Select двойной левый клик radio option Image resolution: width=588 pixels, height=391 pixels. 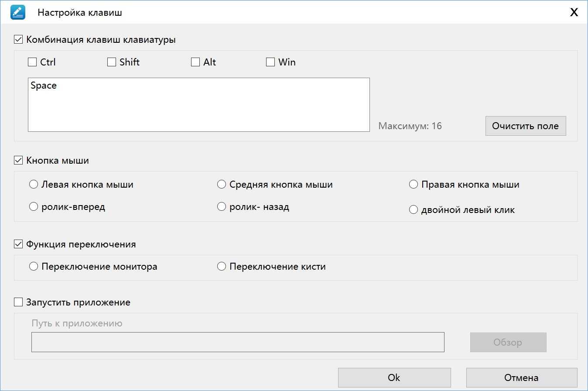coord(414,210)
